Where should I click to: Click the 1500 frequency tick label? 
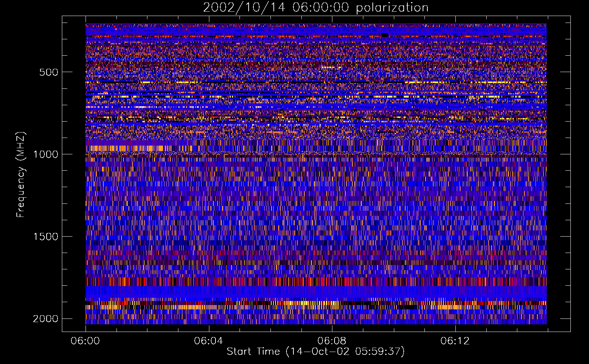46,237
